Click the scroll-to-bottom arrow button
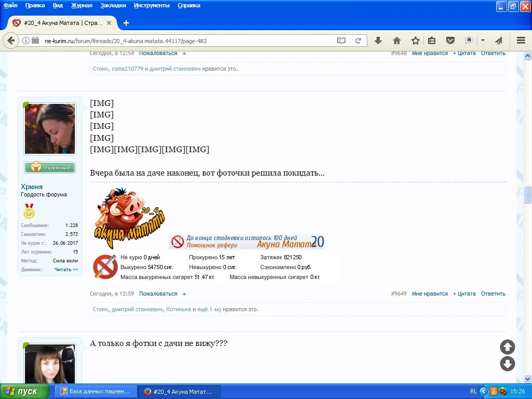Image resolution: width=532 pixels, height=399 pixels. [x=507, y=364]
